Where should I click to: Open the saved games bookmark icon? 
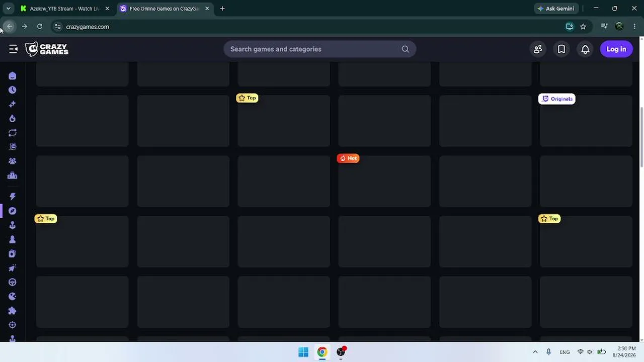561,49
